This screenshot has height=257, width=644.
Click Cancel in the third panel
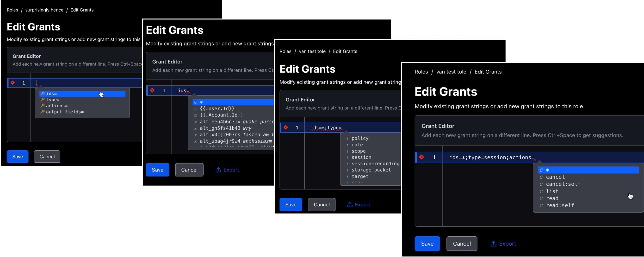tap(322, 204)
